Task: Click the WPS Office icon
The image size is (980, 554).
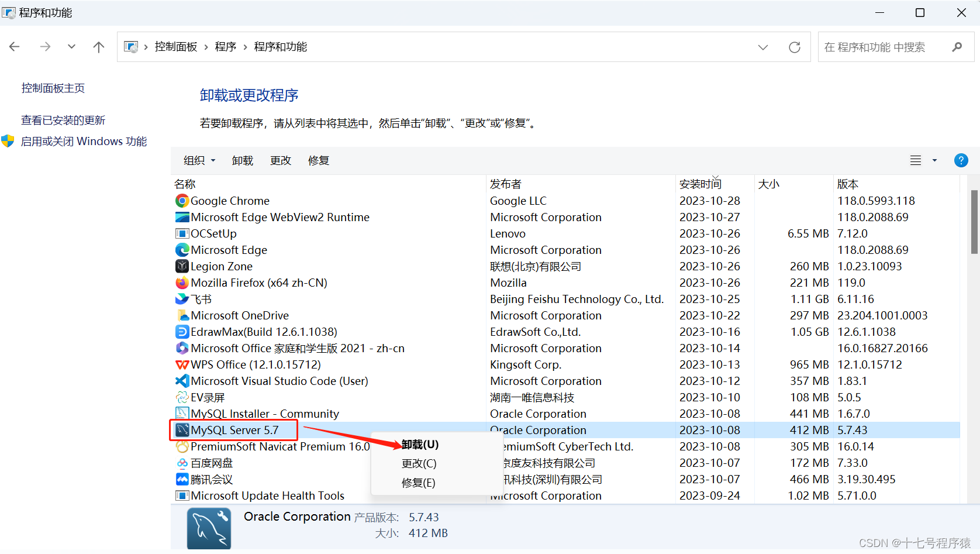Action: 182,364
